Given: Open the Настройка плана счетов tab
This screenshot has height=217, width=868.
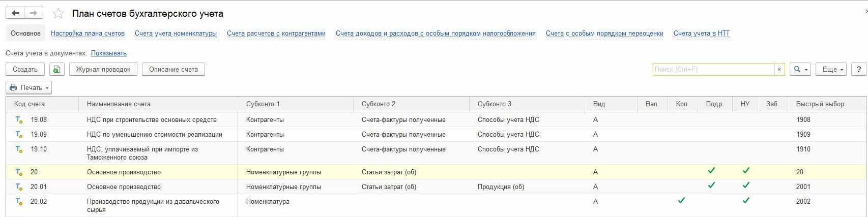Looking at the screenshot, I should click(x=88, y=34).
